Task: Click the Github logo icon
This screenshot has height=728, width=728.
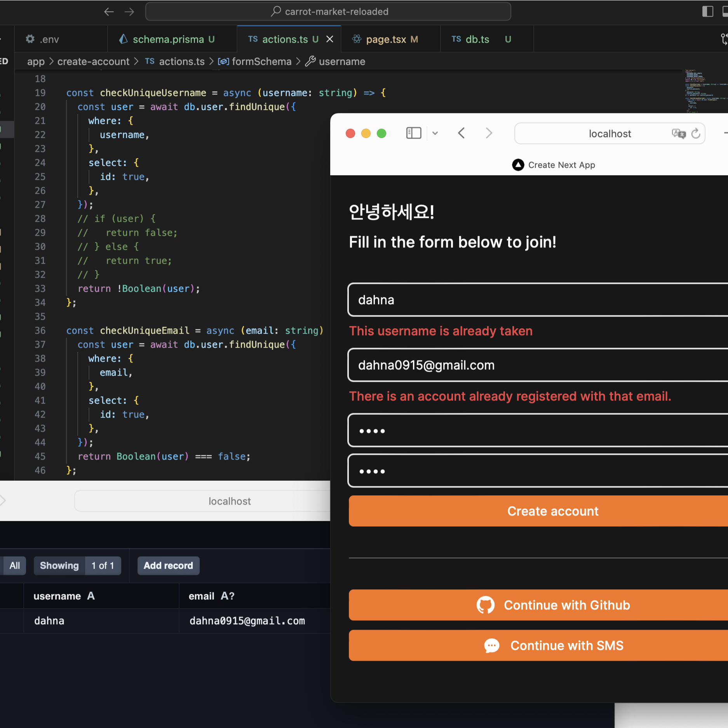Action: pyautogui.click(x=485, y=605)
